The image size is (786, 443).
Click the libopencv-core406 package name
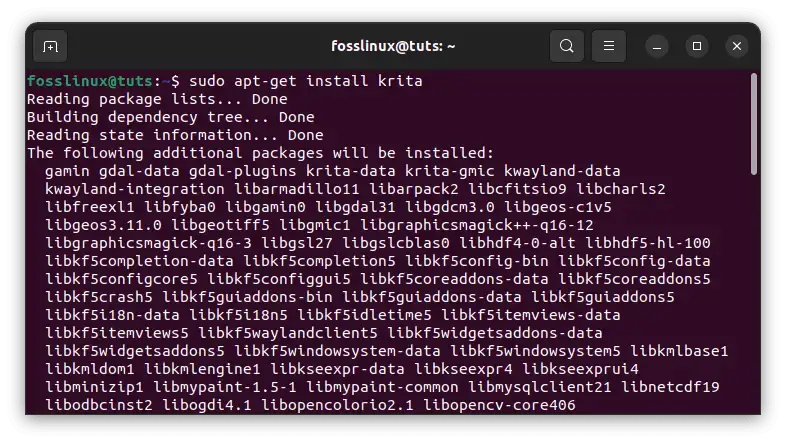coord(499,405)
